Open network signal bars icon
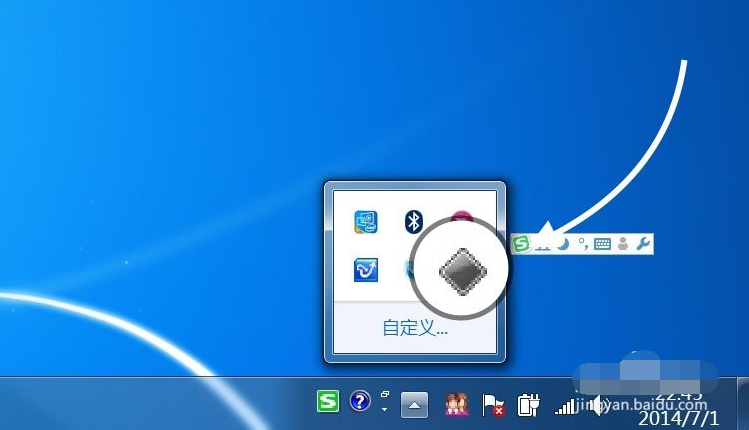Viewport: 749px width, 430px height. 567,405
